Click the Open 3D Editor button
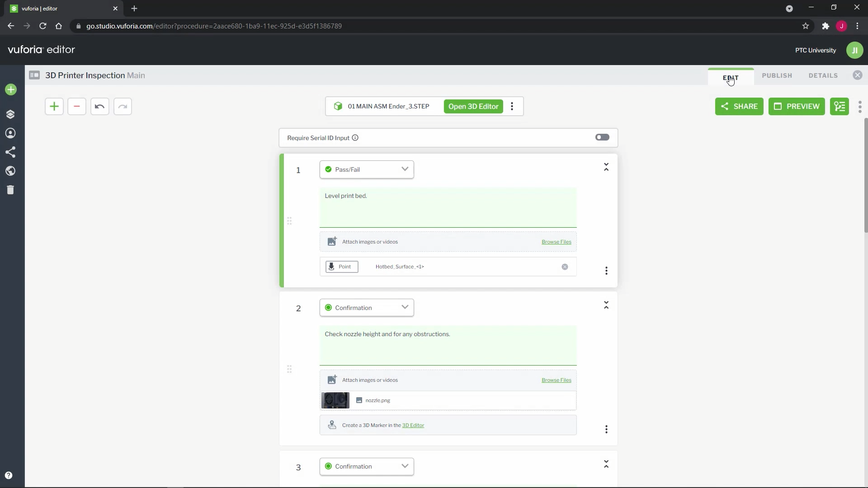 473,107
